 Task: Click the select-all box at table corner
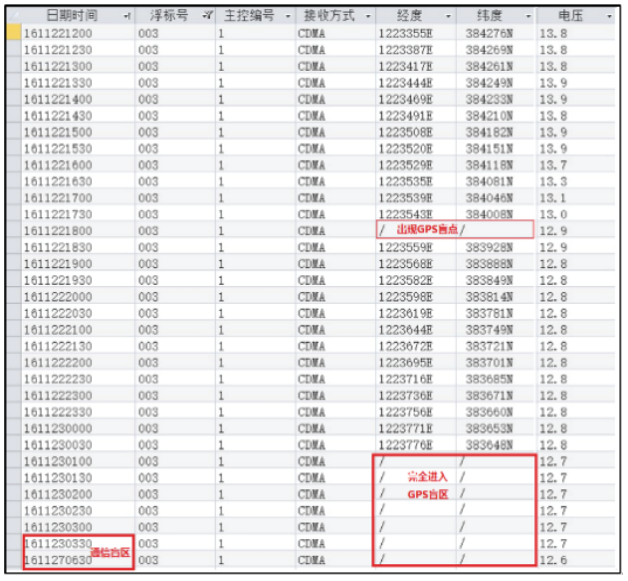pos(13,17)
